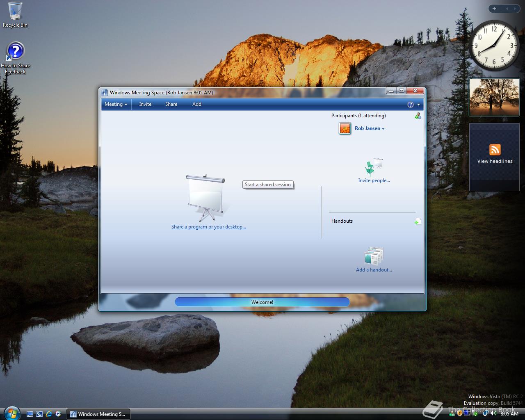Open Share a program or your desktop link
Image resolution: width=525 pixels, height=420 pixels.
pos(209,227)
